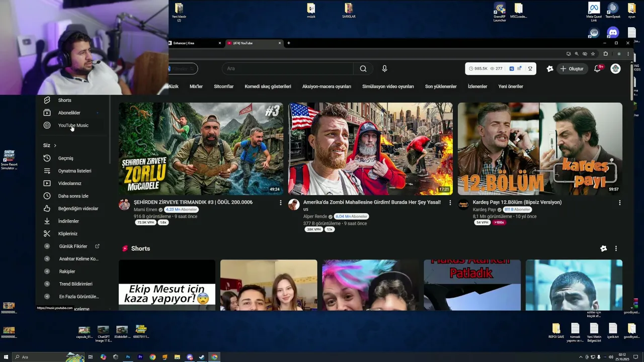Open Chrome three-dot menu
The width and height of the screenshot is (644, 362).
(628, 54)
